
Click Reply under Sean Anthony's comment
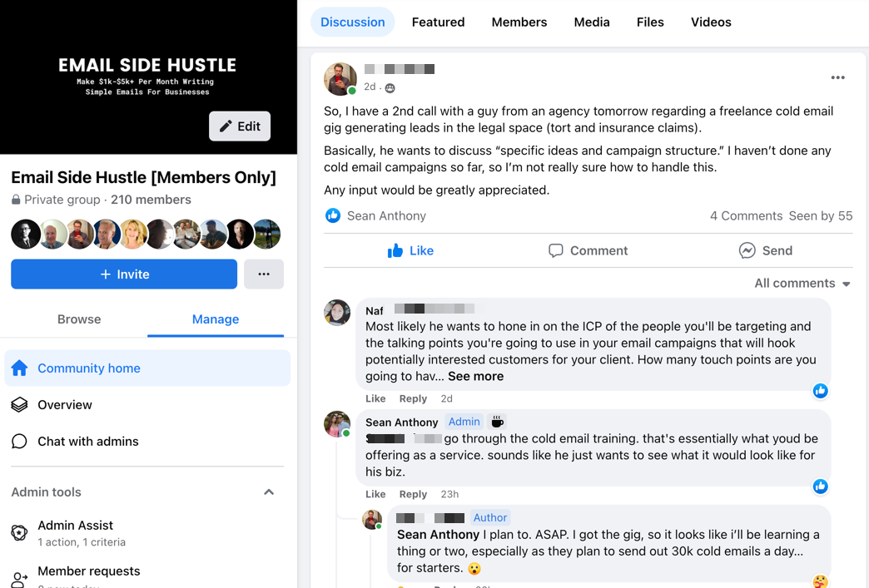[x=413, y=494]
